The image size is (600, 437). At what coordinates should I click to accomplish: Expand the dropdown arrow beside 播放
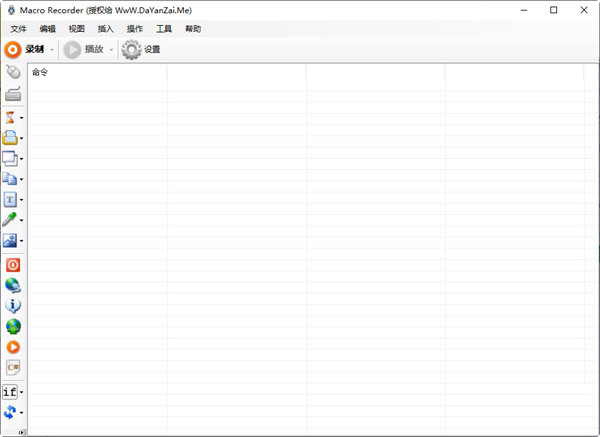pyautogui.click(x=111, y=49)
